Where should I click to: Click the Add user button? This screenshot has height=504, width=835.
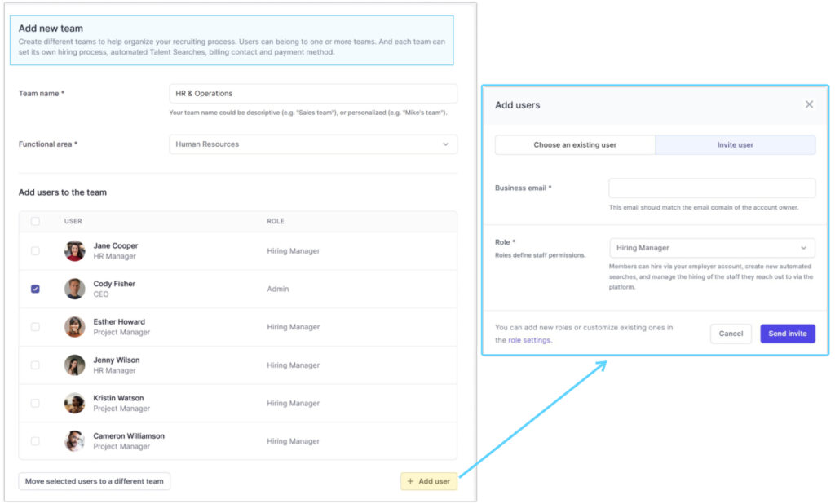pyautogui.click(x=429, y=481)
